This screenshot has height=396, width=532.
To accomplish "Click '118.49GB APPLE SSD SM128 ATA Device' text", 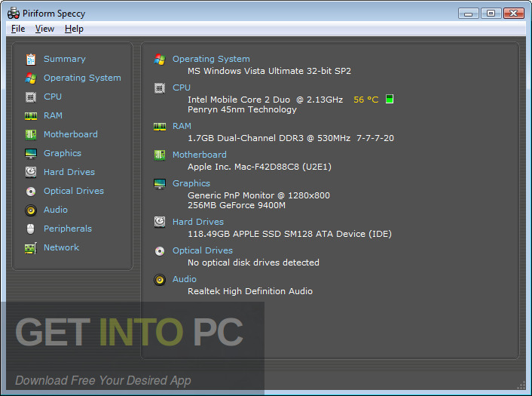I will pyautogui.click(x=277, y=234).
